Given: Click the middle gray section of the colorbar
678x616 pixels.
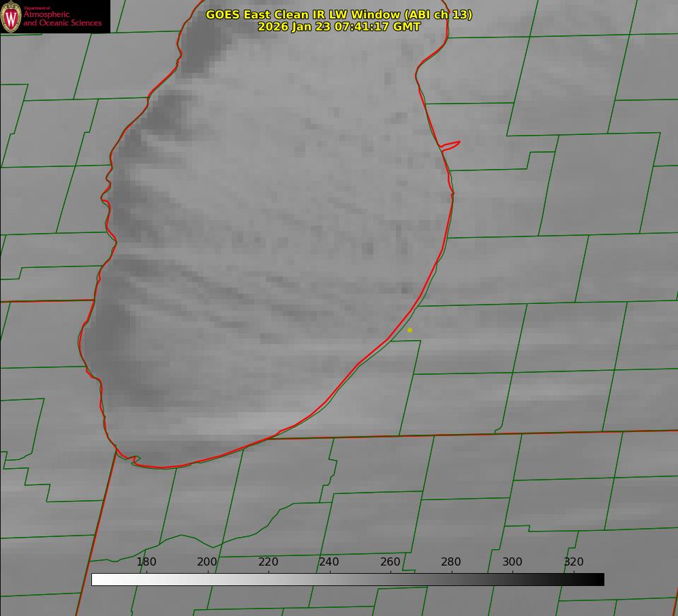Looking at the screenshot, I should tap(348, 579).
